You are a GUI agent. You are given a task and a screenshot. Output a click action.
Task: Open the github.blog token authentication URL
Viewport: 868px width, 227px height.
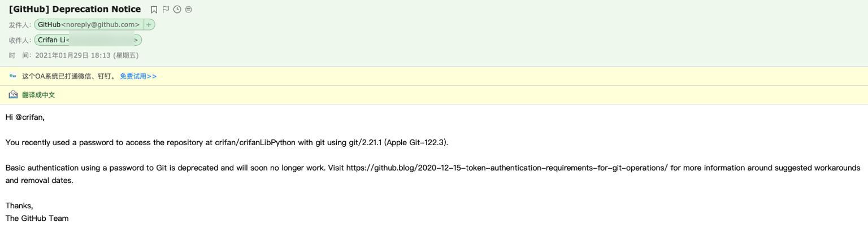coord(507,168)
